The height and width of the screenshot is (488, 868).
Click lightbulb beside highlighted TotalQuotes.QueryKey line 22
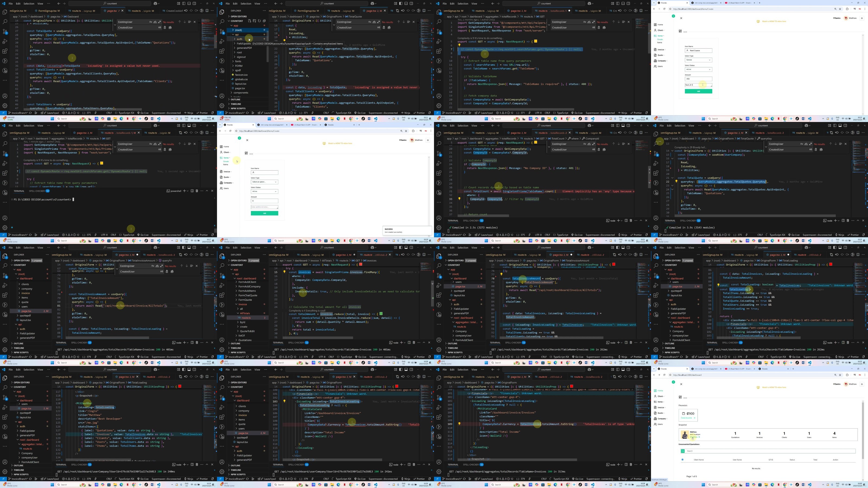(x=676, y=182)
